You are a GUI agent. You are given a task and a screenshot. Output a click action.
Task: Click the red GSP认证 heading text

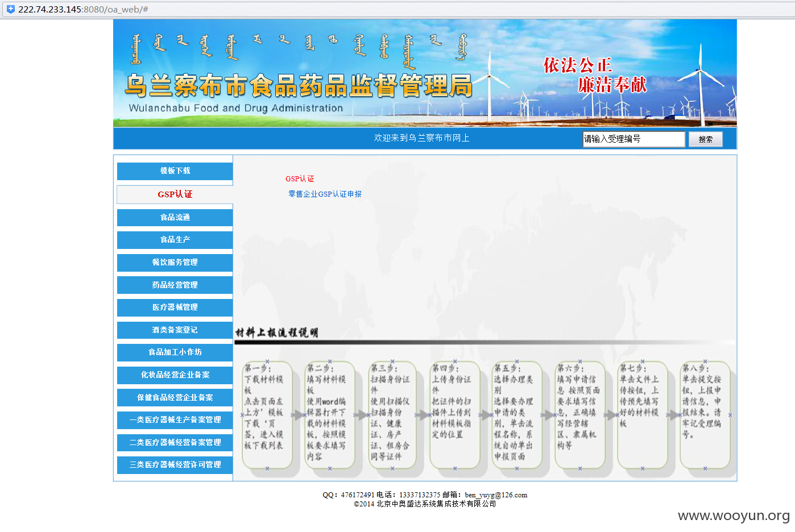300,179
